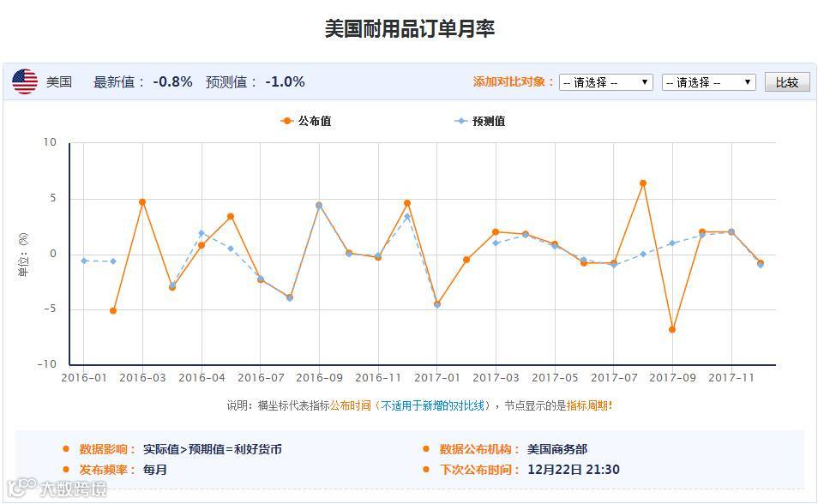Click the blue forecast point above 2016-01
Screen dimensions: 818x504
(x=84, y=261)
